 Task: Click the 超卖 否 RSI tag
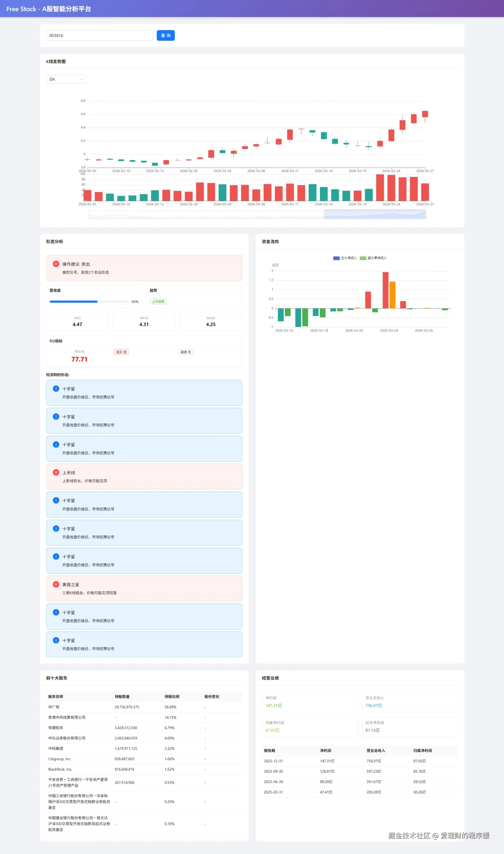[x=185, y=352]
